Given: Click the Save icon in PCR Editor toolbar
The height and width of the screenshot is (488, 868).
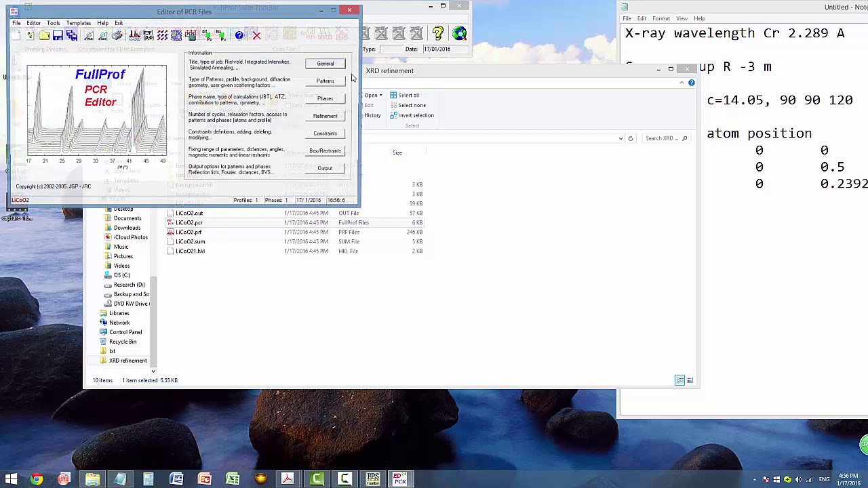Looking at the screenshot, I should 58,35.
